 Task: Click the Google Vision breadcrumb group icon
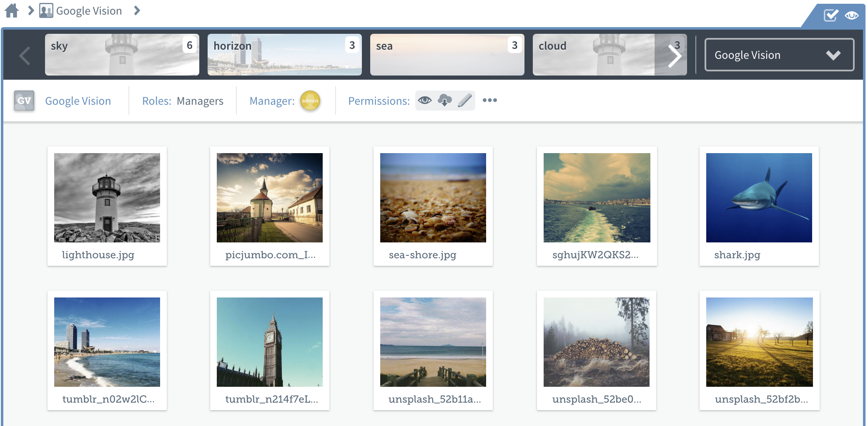[x=46, y=10]
